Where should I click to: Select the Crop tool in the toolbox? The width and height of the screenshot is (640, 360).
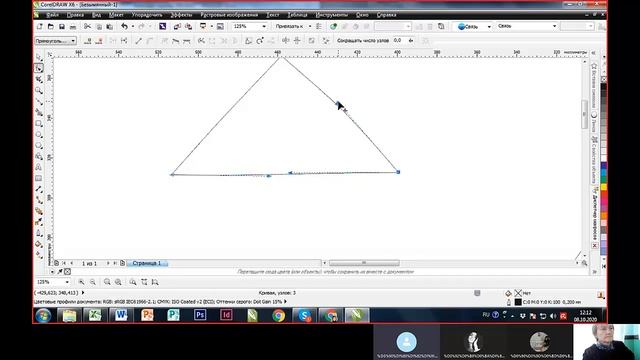pyautogui.click(x=39, y=79)
